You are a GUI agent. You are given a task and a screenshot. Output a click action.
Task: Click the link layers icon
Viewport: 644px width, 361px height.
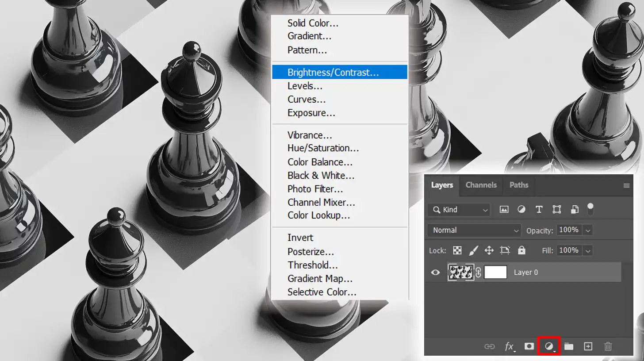pyautogui.click(x=489, y=346)
